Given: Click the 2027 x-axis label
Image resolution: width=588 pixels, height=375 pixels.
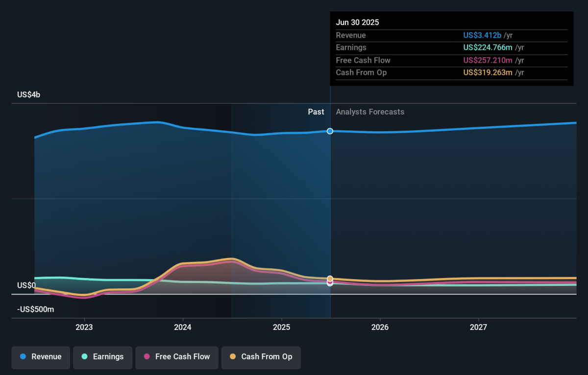Looking at the screenshot, I should pyautogui.click(x=478, y=327).
